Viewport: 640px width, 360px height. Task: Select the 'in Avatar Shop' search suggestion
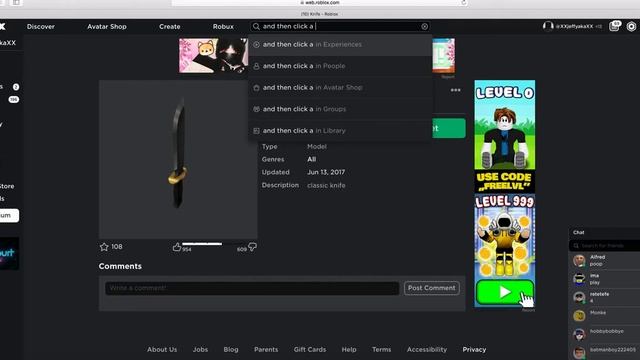pyautogui.click(x=340, y=88)
